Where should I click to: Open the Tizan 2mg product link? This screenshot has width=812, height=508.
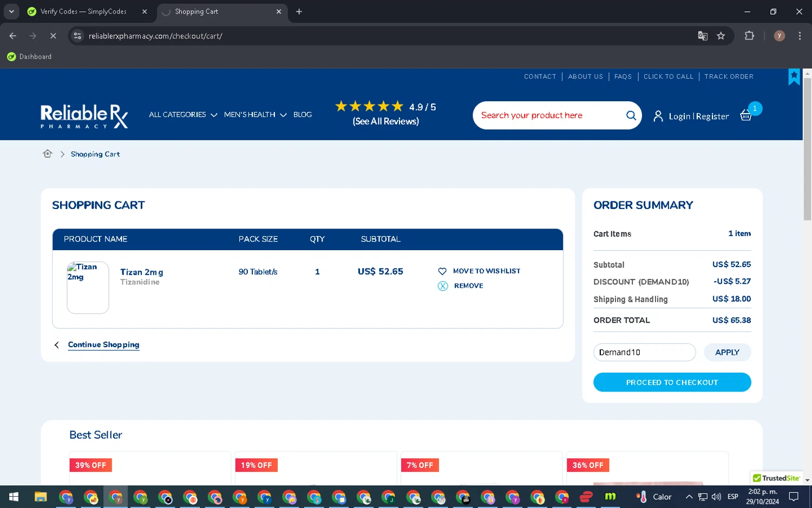[x=141, y=272]
